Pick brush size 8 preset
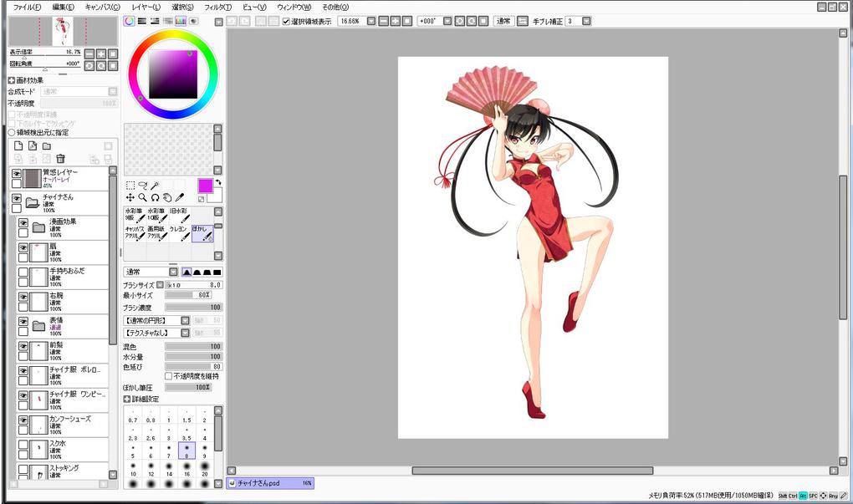 pyautogui.click(x=186, y=451)
